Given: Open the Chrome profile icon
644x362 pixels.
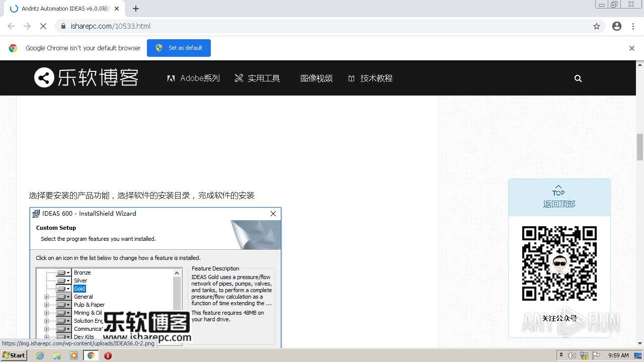Looking at the screenshot, I should tap(617, 26).
